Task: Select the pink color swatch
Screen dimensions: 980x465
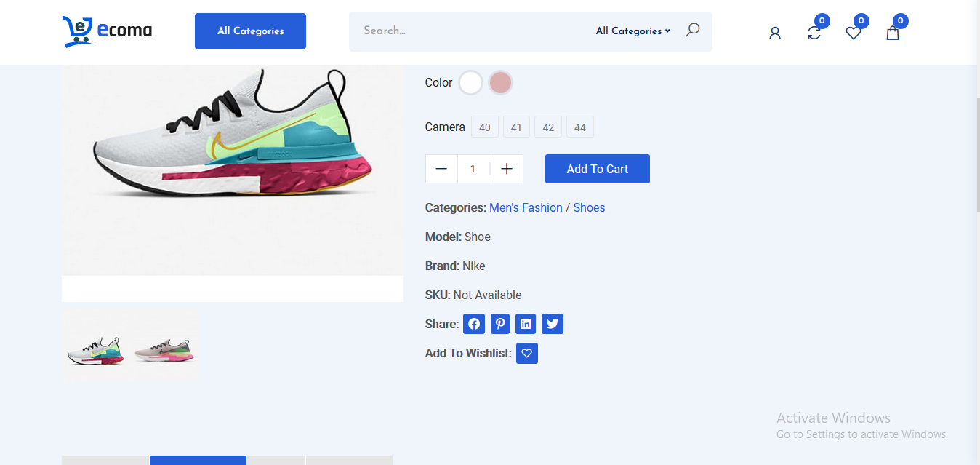Action: [x=500, y=83]
